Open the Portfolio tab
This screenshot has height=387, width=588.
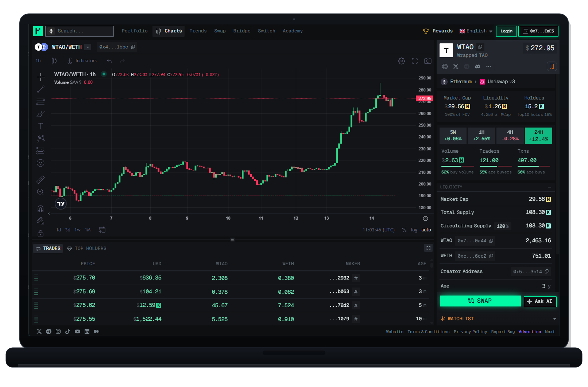pos(135,31)
